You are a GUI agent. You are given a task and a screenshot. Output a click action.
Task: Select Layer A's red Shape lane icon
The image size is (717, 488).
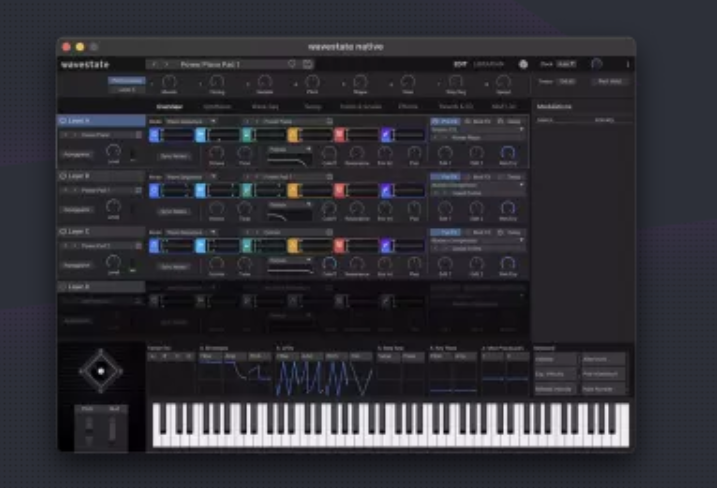(339, 135)
